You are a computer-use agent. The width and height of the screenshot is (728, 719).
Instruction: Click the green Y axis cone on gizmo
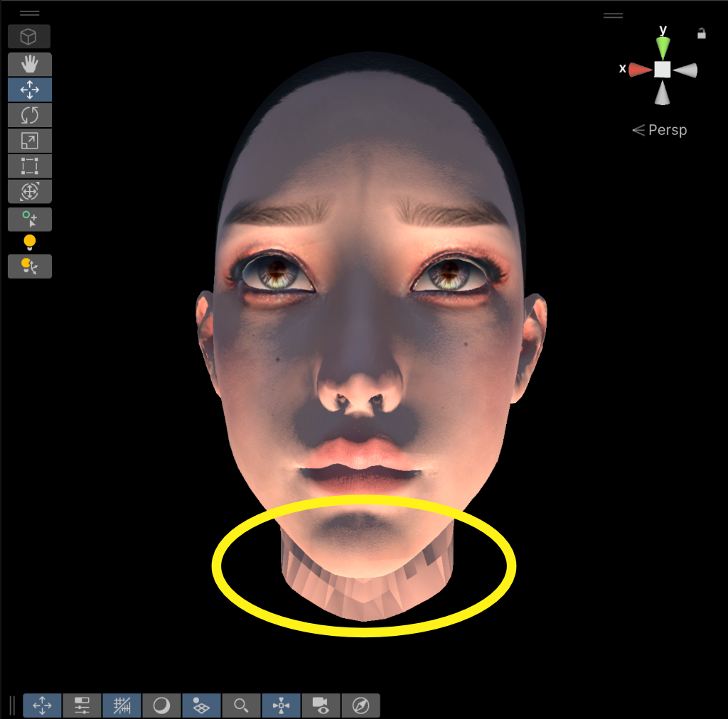tap(663, 48)
